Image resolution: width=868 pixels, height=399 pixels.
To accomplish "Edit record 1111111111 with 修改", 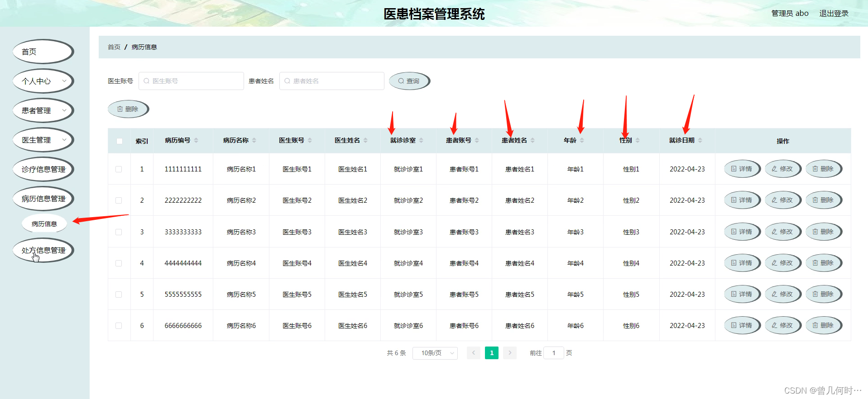I will 783,169.
